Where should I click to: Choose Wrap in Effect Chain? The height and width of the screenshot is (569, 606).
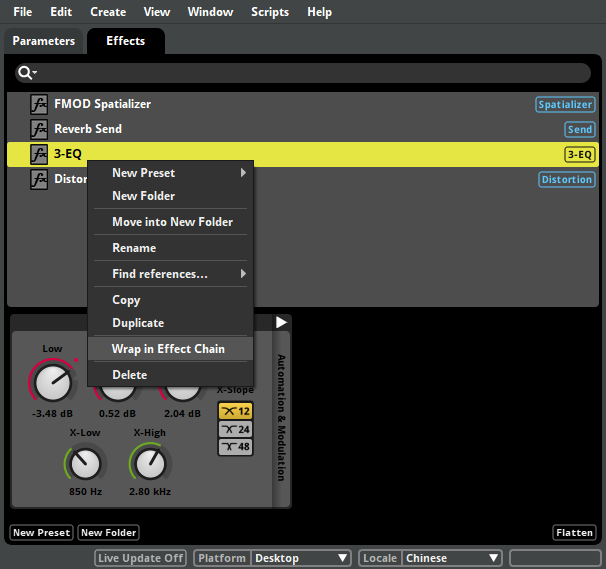coord(168,349)
